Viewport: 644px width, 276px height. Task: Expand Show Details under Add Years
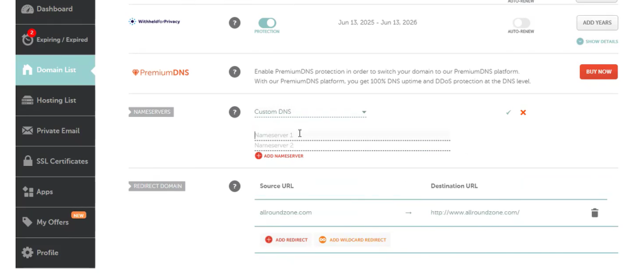[x=597, y=41]
